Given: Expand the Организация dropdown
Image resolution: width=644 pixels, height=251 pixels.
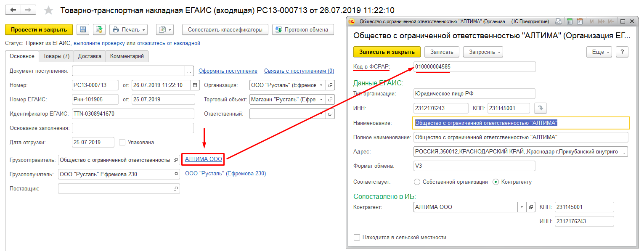Looking at the screenshot, I should 322,85.
